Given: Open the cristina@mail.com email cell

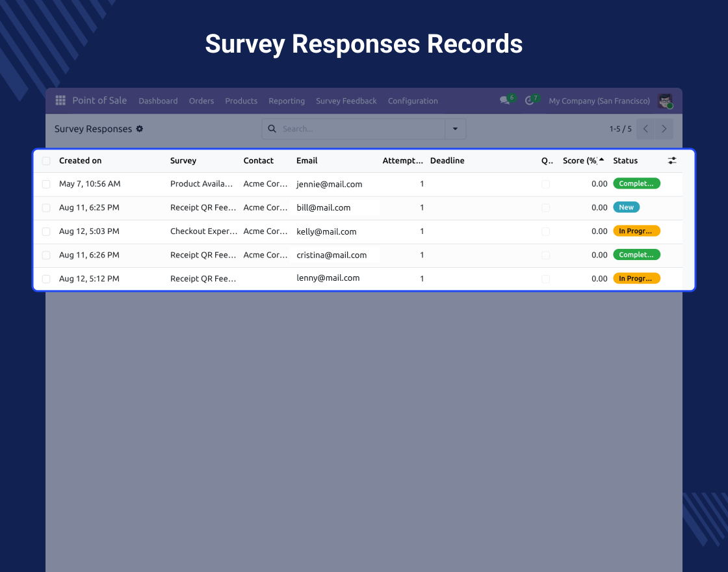Looking at the screenshot, I should pyautogui.click(x=331, y=255).
